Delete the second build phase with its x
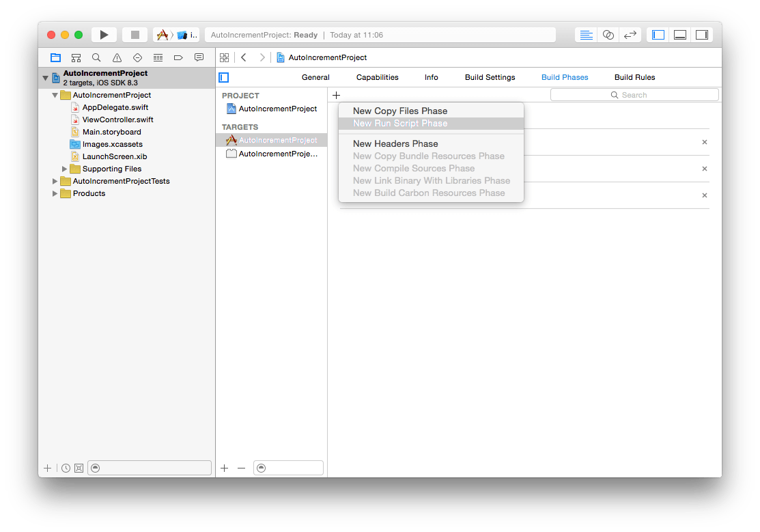 [705, 169]
